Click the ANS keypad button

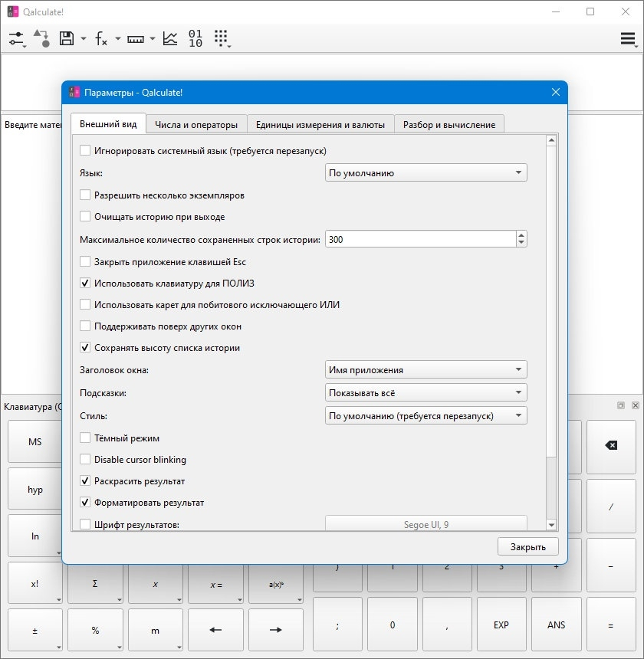tap(556, 625)
